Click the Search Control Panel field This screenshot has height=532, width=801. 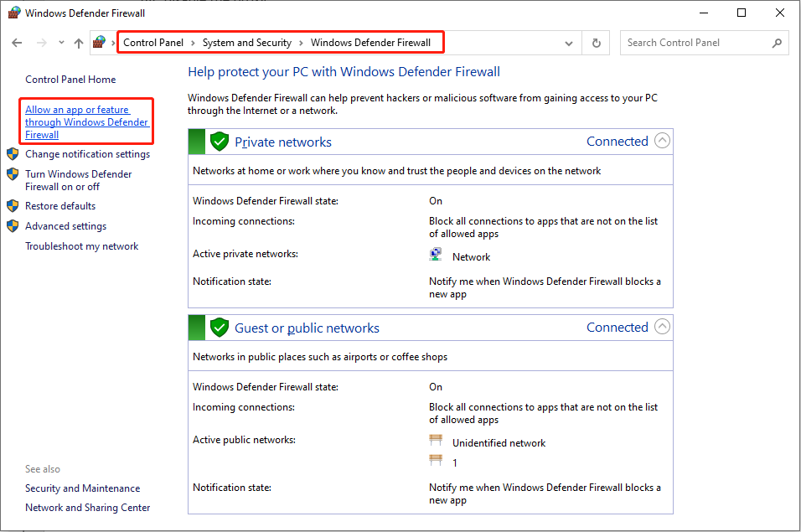point(704,43)
